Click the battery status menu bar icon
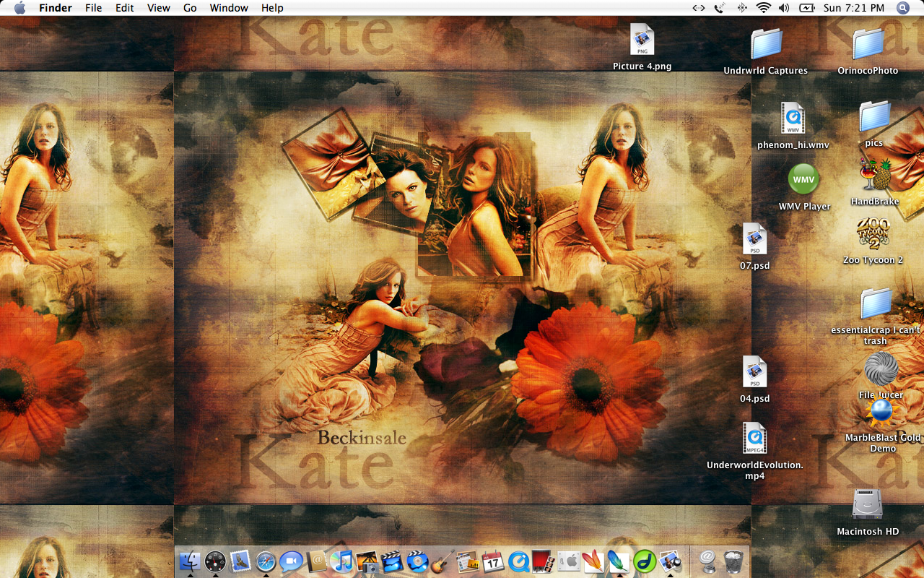This screenshot has height=578, width=924. coord(806,8)
